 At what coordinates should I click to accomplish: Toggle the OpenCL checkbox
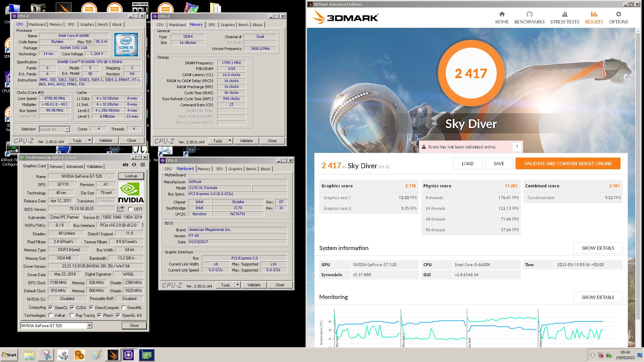(x=51, y=307)
